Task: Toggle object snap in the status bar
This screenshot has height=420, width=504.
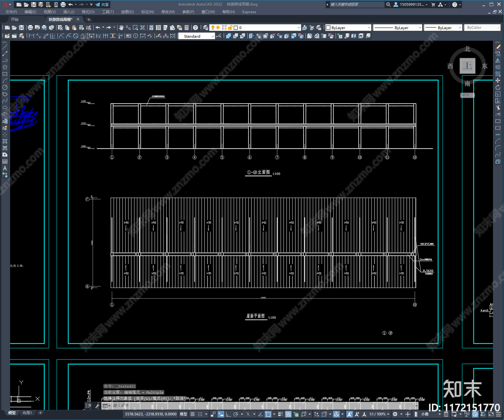Action: click(x=268, y=414)
